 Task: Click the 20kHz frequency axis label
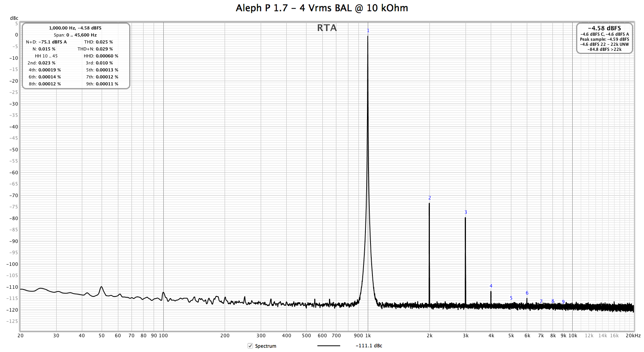(x=633, y=336)
